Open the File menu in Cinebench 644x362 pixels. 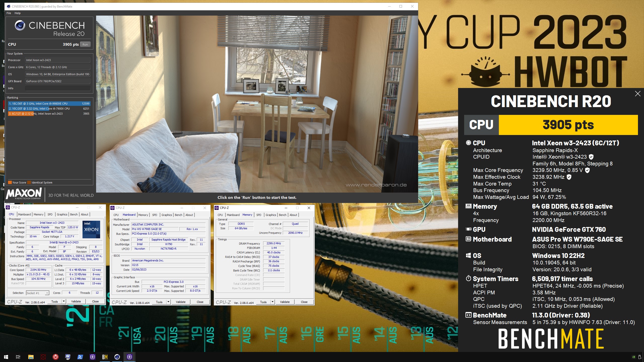9,13
